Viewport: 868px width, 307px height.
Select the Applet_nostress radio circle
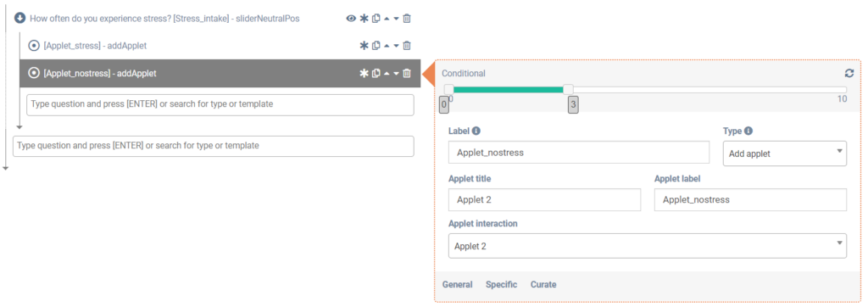pos(34,73)
